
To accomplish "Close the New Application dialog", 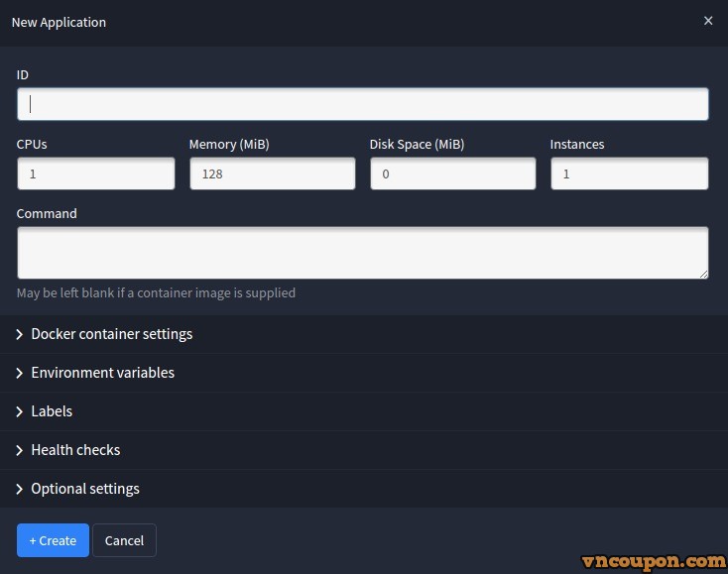I will [707, 21].
